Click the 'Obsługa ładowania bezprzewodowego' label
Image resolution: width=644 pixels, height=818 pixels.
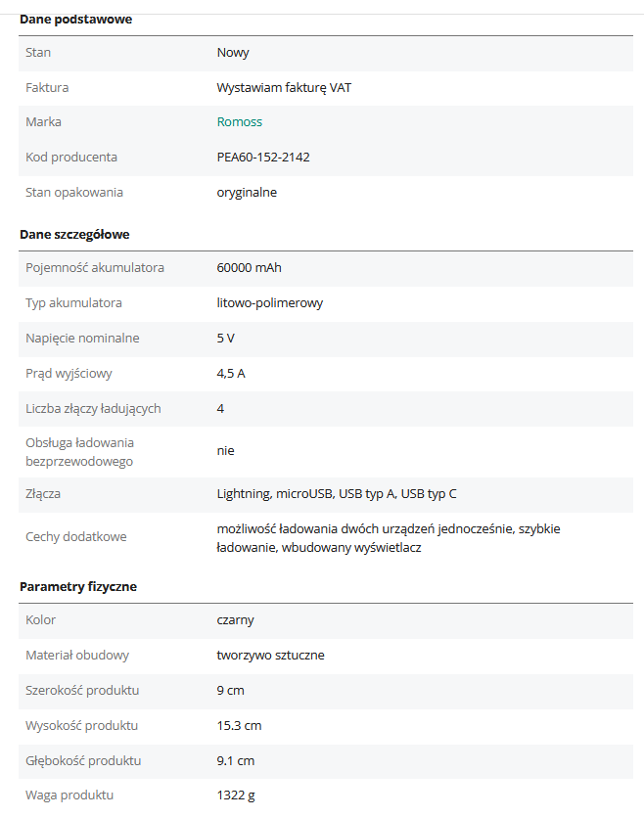pos(79,452)
